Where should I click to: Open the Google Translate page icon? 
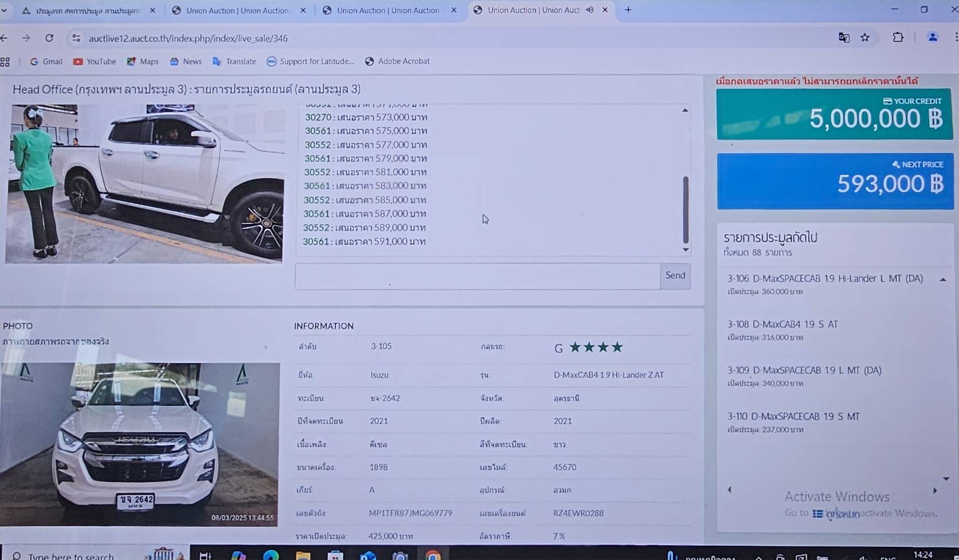coord(844,38)
